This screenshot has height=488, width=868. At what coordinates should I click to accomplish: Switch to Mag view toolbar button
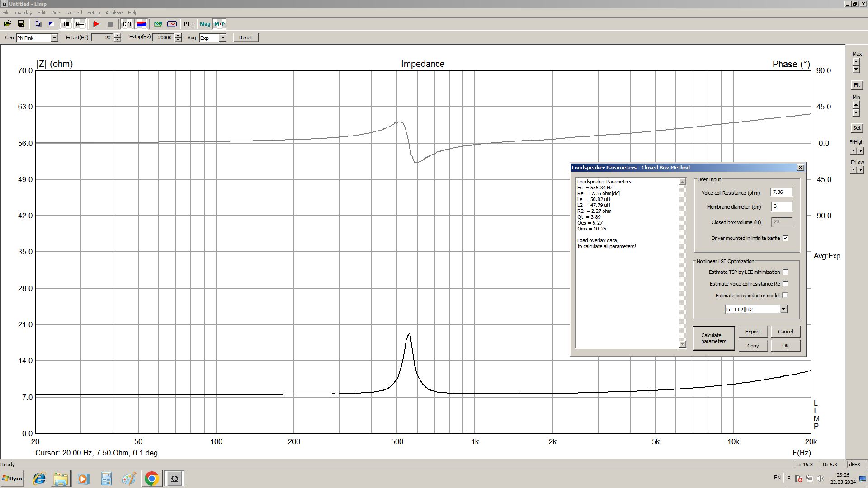205,24
